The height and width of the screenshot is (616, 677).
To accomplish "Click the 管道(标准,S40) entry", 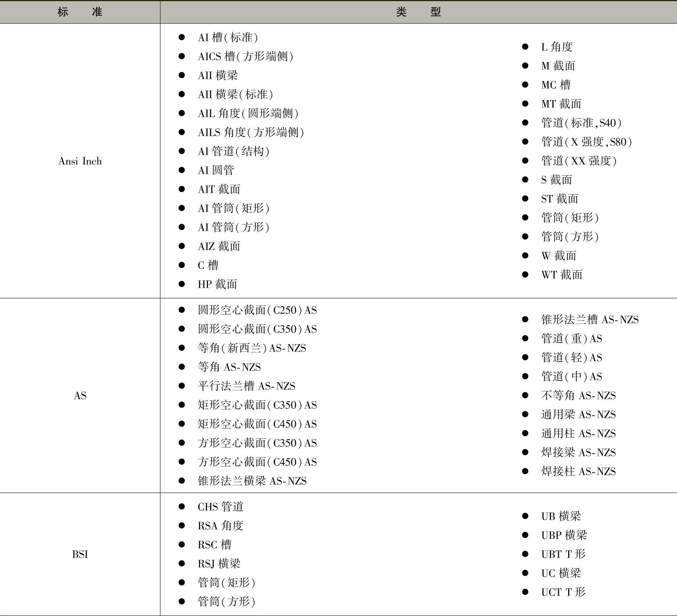I will [x=581, y=123].
